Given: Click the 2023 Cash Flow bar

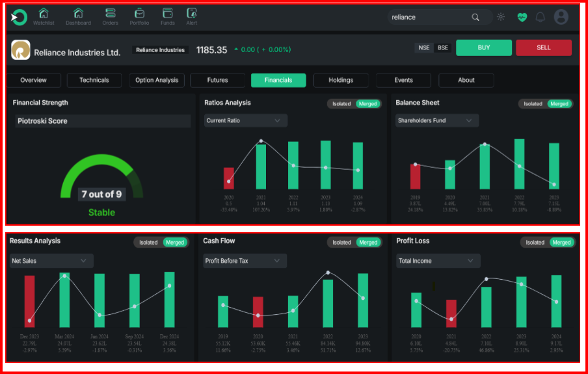Looking at the screenshot, I should pyautogui.click(x=363, y=301).
